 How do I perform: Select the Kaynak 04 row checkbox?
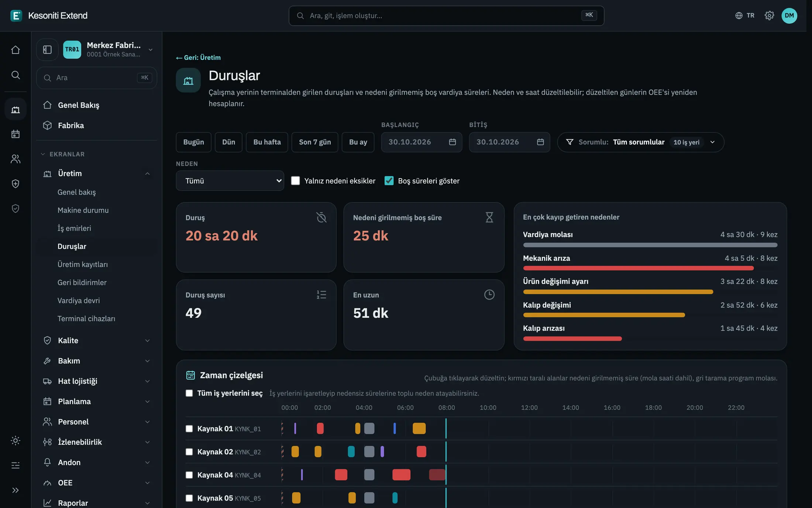pyautogui.click(x=189, y=475)
